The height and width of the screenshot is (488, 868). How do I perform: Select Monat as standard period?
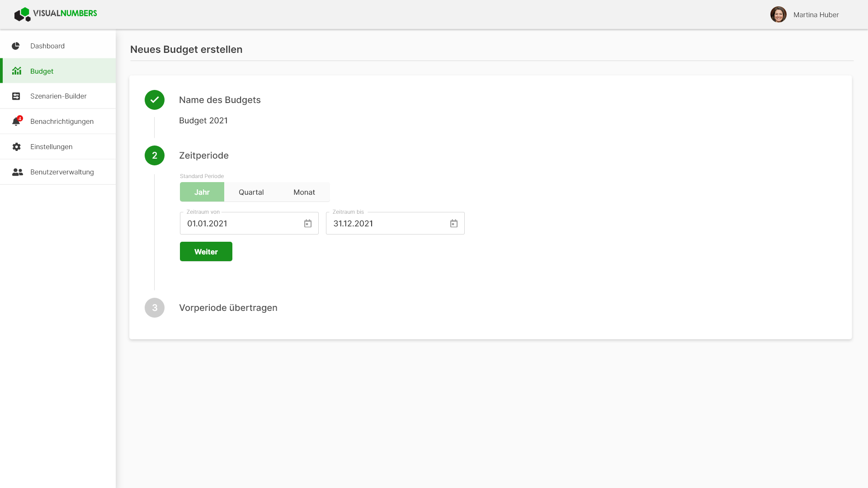coord(304,192)
